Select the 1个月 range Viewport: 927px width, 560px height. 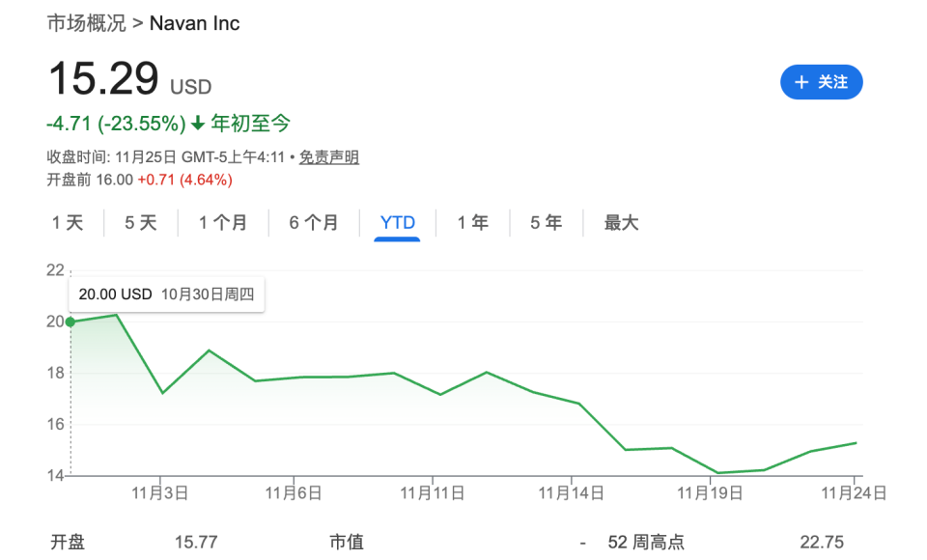tap(223, 222)
